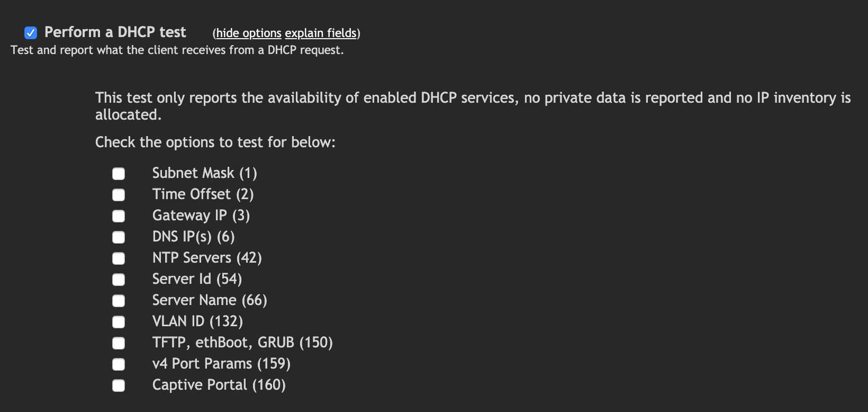Check the Time Offset (2) box

pos(118,194)
